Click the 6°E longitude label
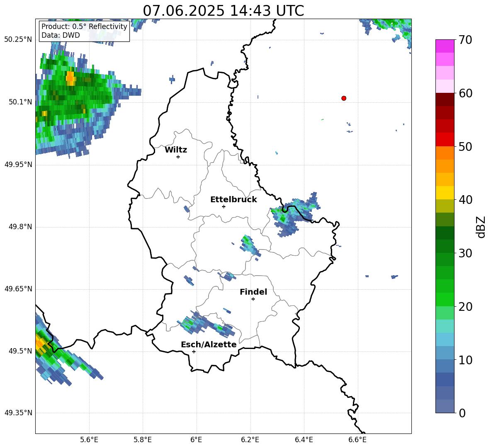The image size is (491, 448). point(196,440)
